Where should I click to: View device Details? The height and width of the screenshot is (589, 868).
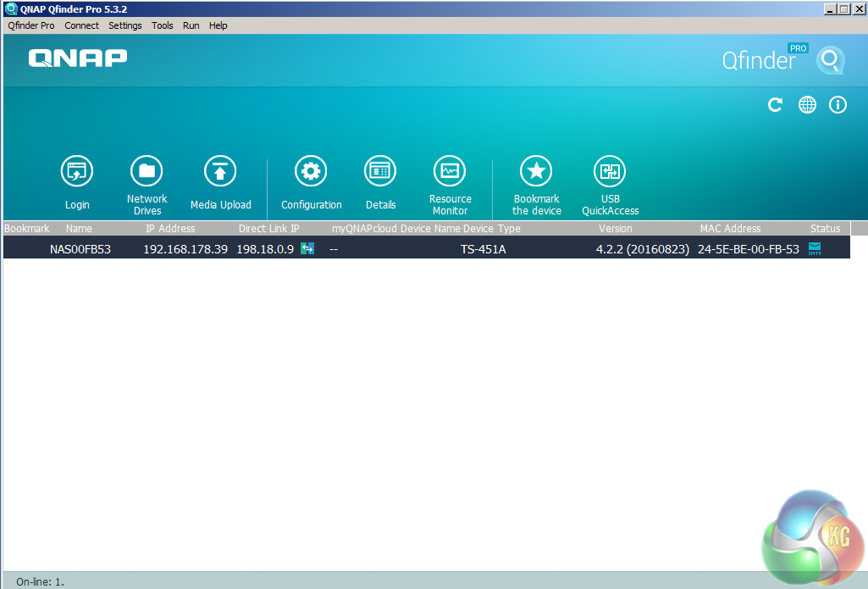(x=380, y=171)
